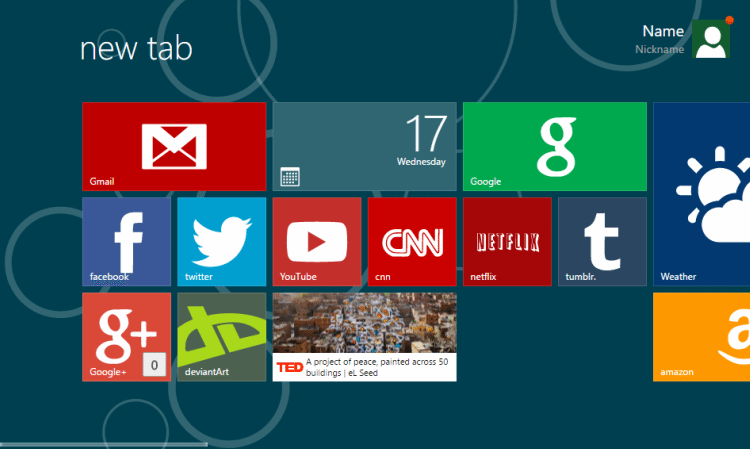750x449 pixels.
Task: Click the Google+ notification count badge
Action: (x=154, y=365)
